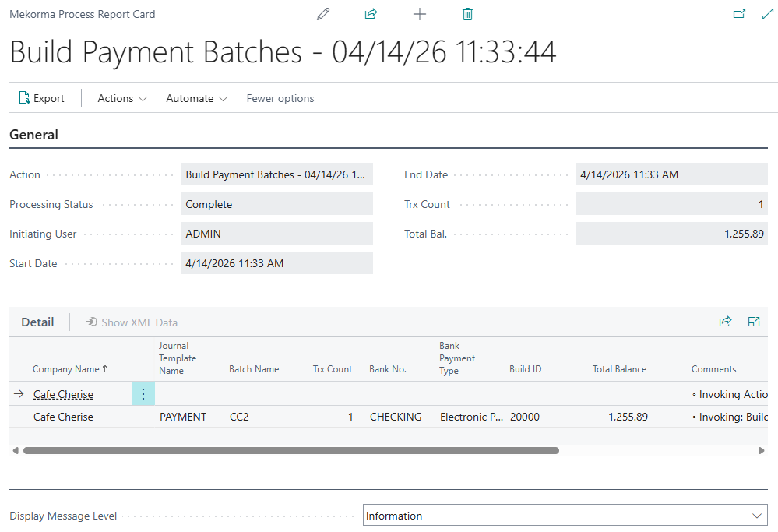Click the Start Date field
This screenshot has height=532, width=778.
pos(277,263)
